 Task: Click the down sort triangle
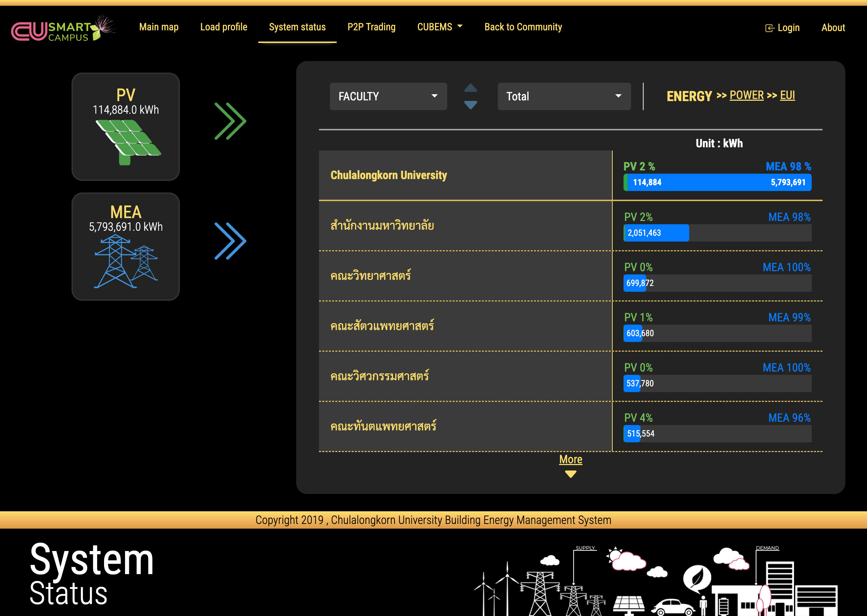[x=470, y=105]
